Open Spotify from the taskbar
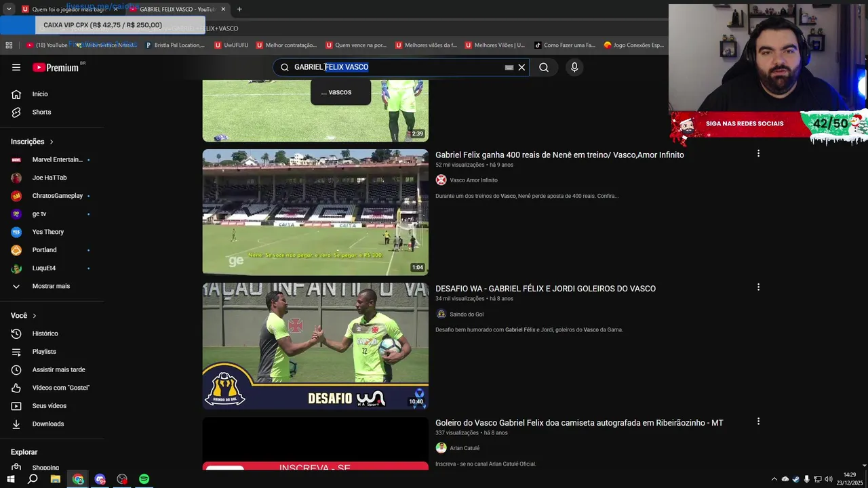This screenshot has width=868, height=488. (x=144, y=479)
